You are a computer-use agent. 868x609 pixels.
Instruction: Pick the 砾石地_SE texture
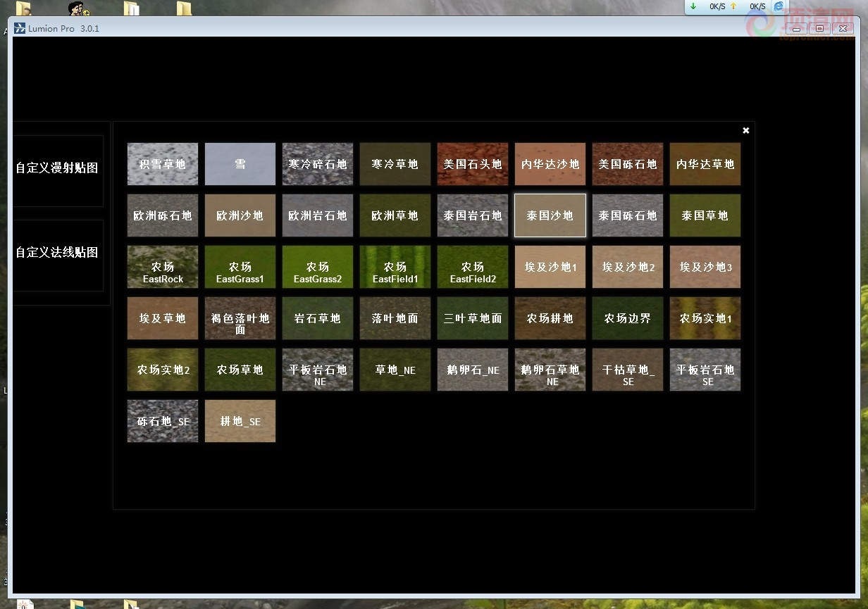point(163,421)
